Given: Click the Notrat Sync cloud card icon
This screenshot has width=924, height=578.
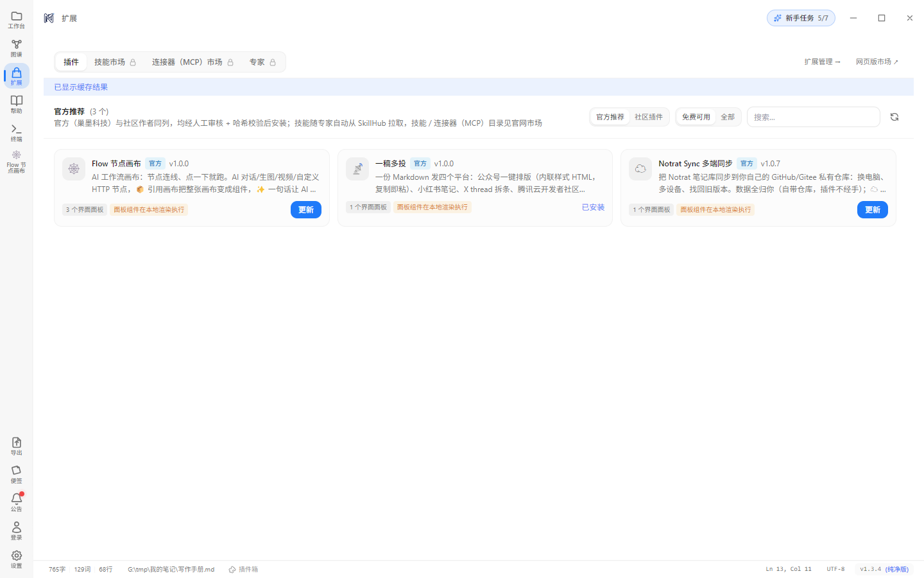Looking at the screenshot, I should [640, 169].
